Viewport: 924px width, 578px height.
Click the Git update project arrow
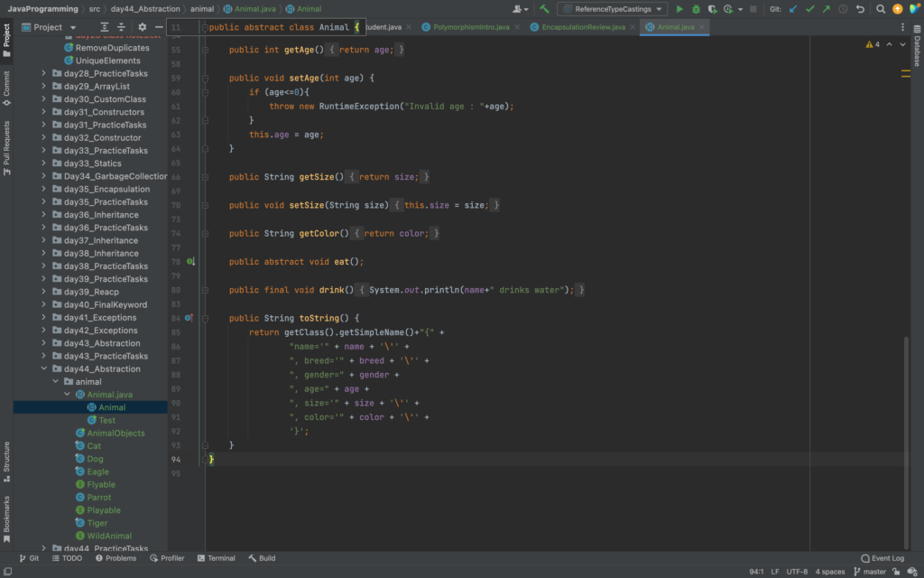tap(793, 9)
